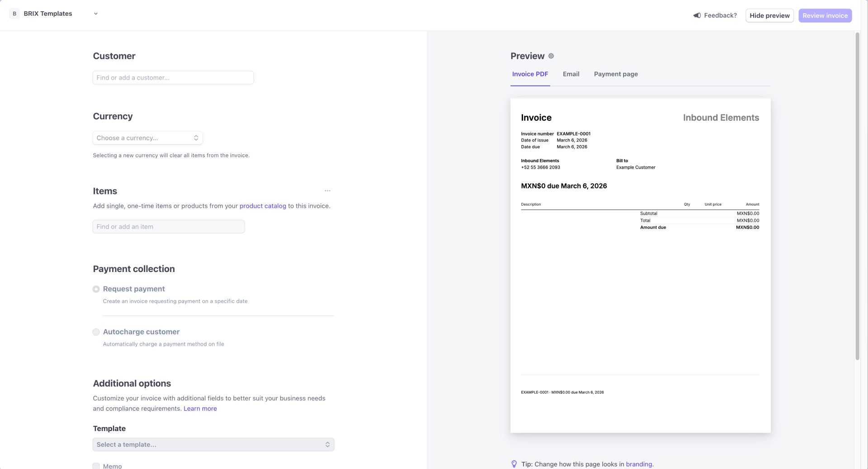868x469 pixels.
Task: Click the invoice PDF preview page
Action: (x=640, y=266)
